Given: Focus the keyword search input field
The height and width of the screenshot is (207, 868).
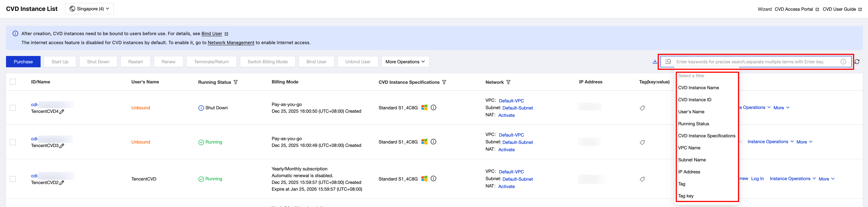Looking at the screenshot, I should tap(755, 62).
